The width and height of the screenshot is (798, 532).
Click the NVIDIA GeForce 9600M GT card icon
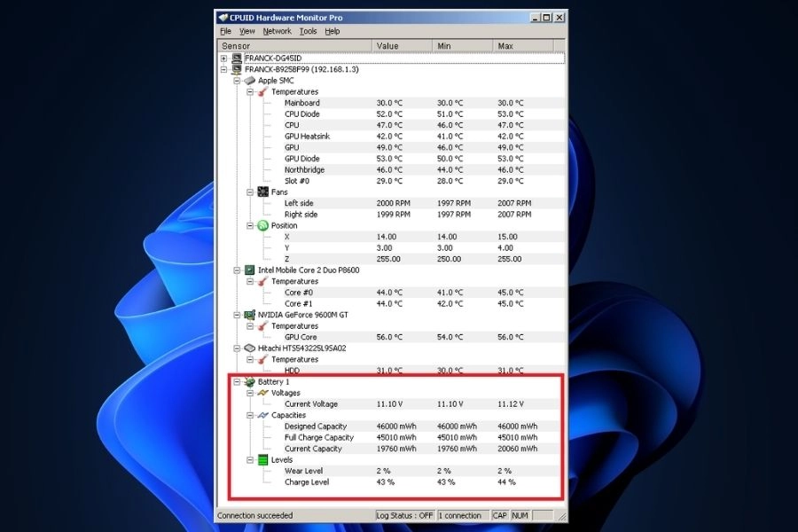[x=250, y=315]
